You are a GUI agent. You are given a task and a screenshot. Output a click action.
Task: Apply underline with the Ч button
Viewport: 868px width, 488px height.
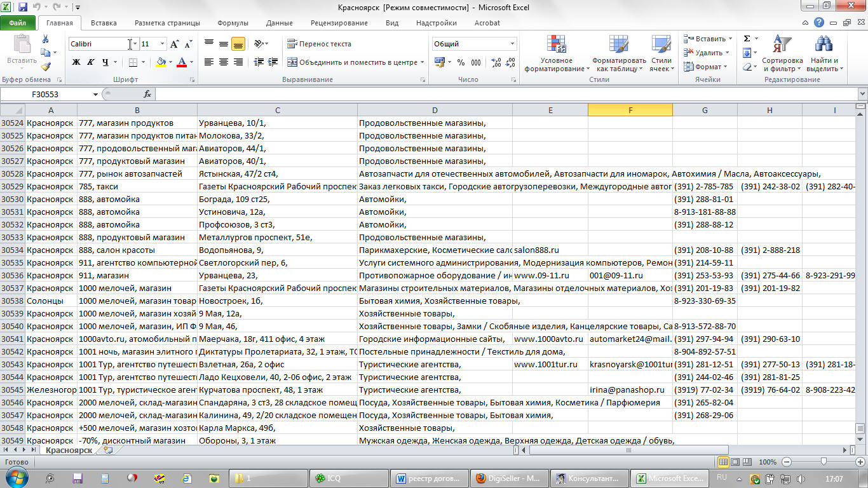(x=105, y=62)
